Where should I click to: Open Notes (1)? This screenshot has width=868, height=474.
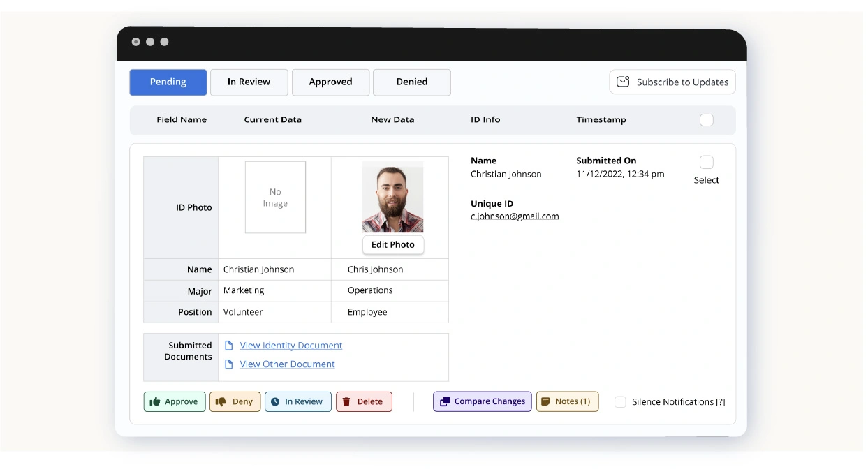[x=567, y=401]
